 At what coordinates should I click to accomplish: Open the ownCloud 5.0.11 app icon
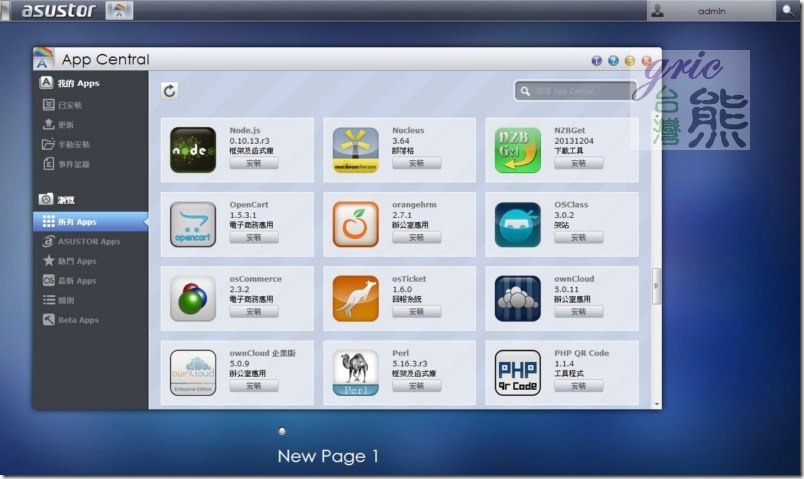pyautogui.click(x=517, y=298)
